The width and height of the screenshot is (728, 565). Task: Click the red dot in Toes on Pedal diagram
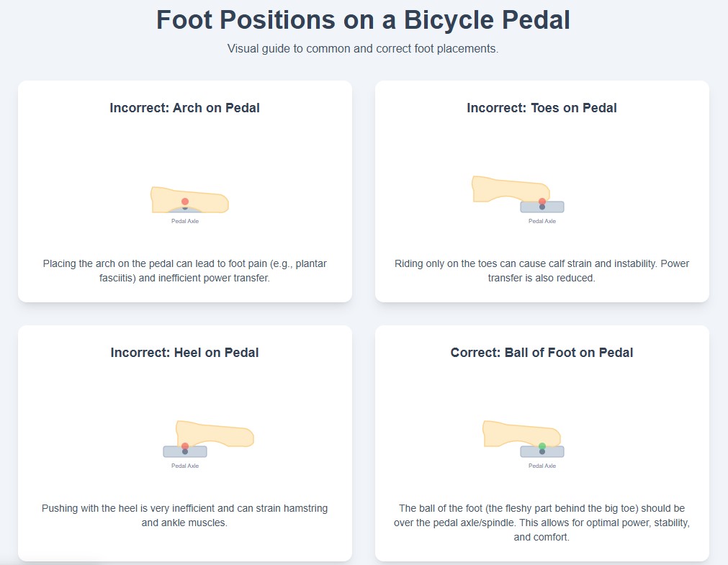pyautogui.click(x=541, y=202)
